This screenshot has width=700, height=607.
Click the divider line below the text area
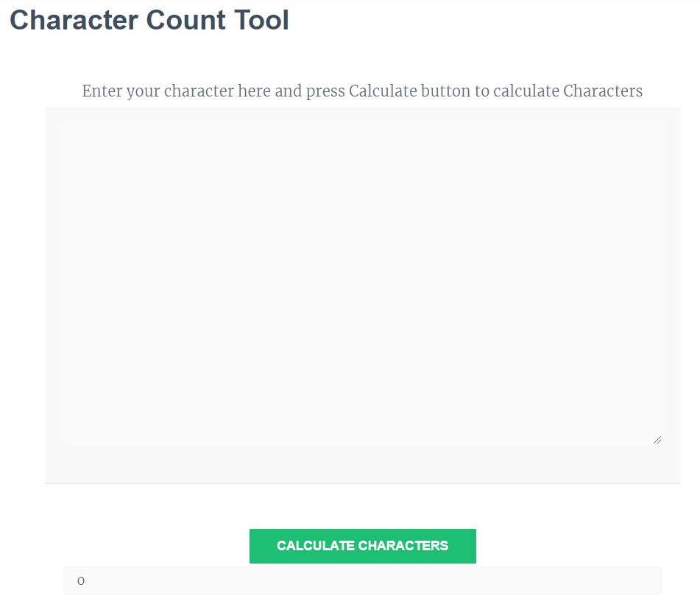click(x=362, y=483)
